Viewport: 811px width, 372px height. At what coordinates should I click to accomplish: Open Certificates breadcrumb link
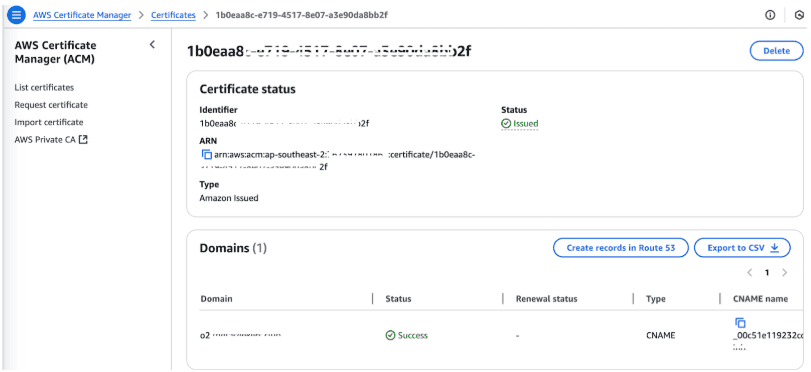click(x=173, y=15)
